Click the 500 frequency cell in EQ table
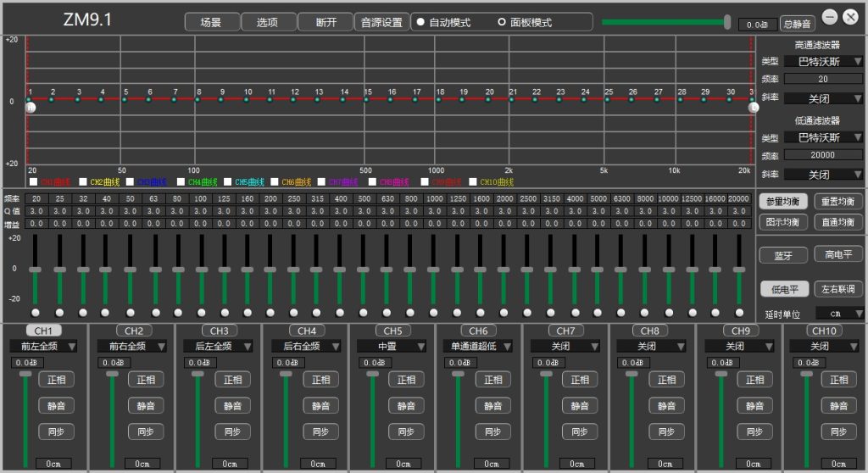The width and height of the screenshot is (868, 473). (364, 198)
